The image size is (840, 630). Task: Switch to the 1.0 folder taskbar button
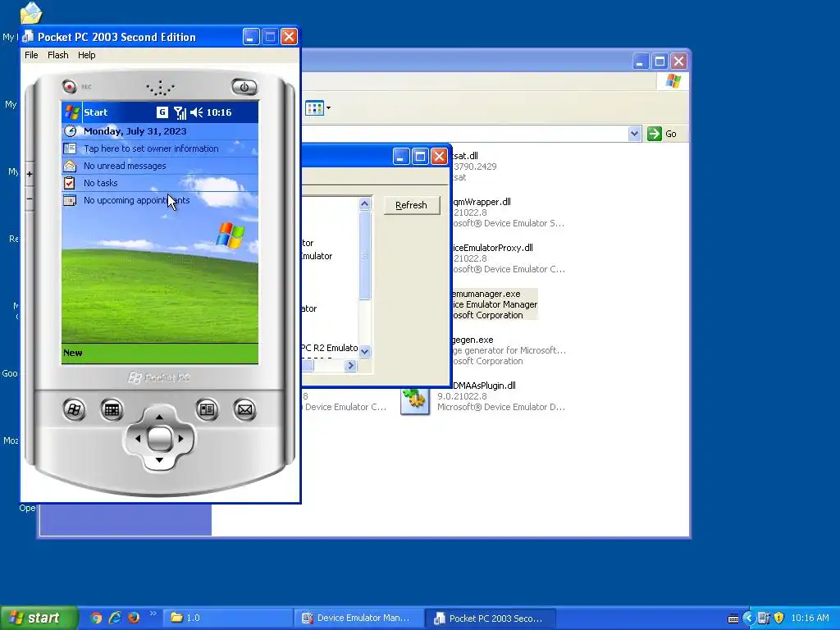(x=226, y=618)
